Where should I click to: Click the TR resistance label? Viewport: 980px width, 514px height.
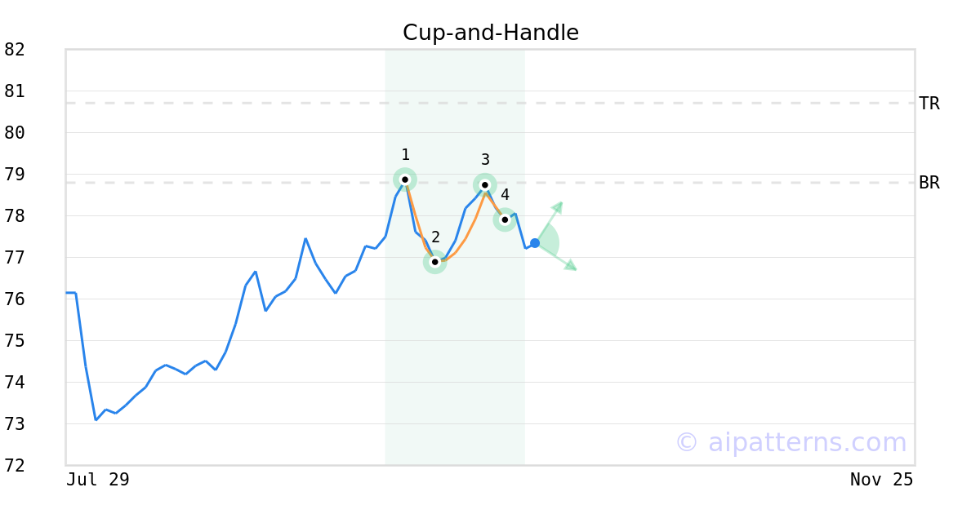point(929,104)
